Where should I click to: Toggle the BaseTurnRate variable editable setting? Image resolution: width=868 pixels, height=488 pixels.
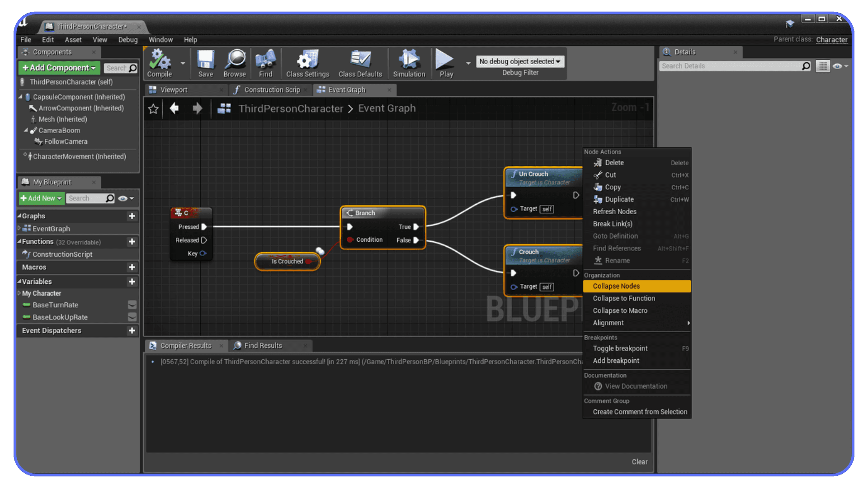coord(132,305)
